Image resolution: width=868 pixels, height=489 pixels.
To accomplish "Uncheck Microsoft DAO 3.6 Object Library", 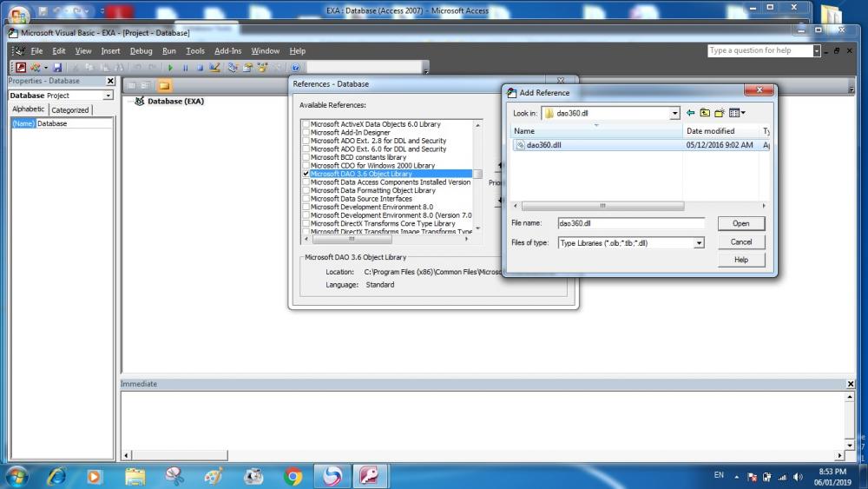I will coord(306,174).
